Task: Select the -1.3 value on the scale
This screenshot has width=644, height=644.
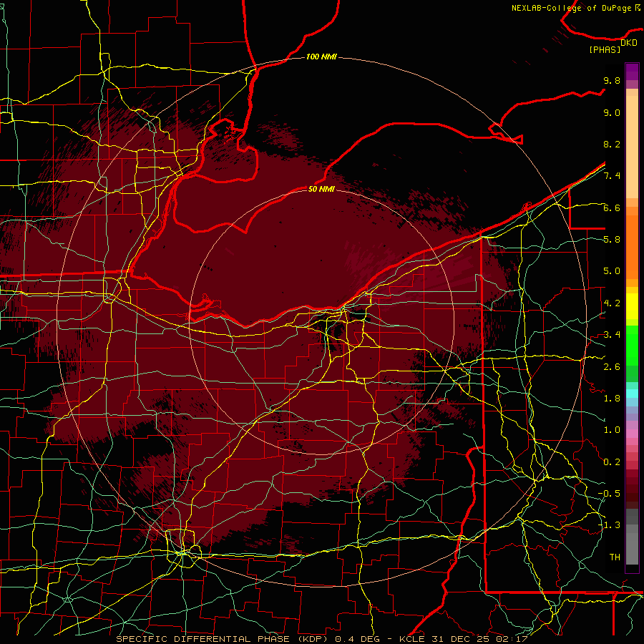Action: click(609, 525)
